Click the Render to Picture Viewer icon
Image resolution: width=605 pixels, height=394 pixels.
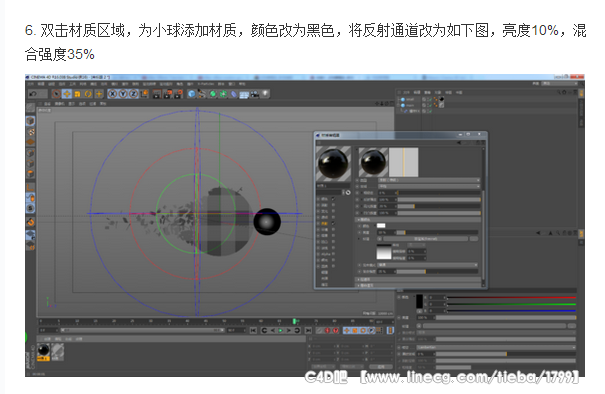167,94
